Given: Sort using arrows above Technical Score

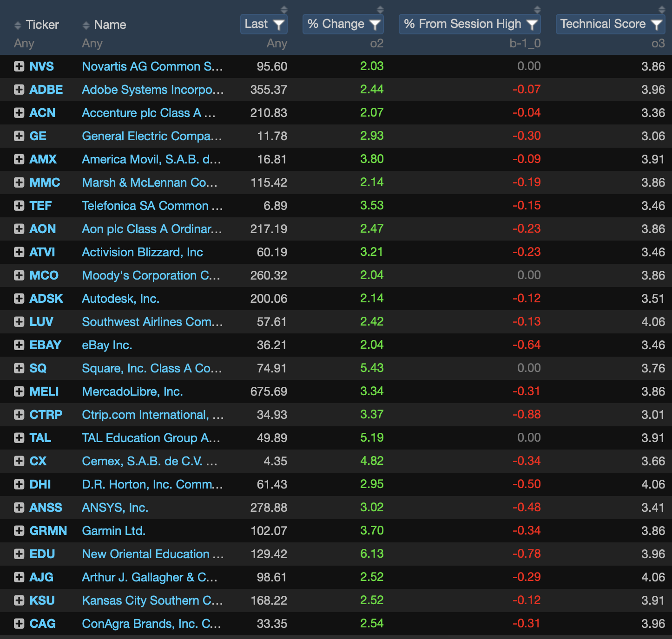Looking at the screenshot, I should point(662,9).
